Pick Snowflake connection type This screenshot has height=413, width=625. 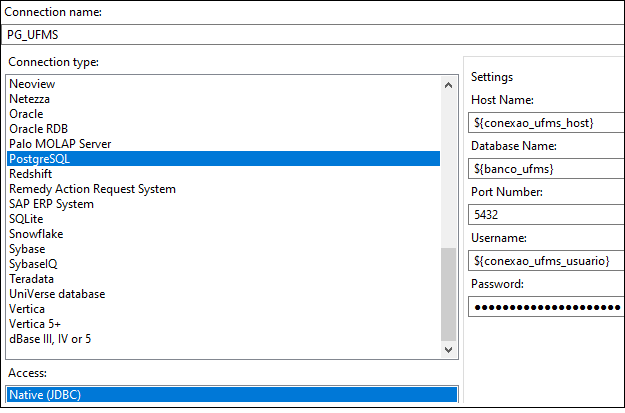coord(36,234)
